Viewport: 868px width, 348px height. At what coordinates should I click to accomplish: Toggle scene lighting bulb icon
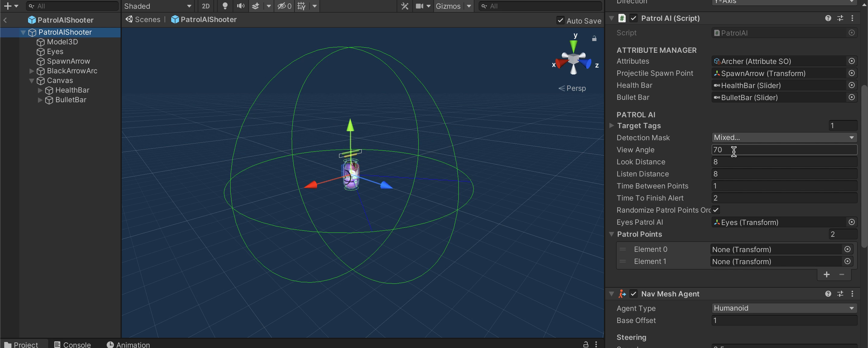coord(225,6)
